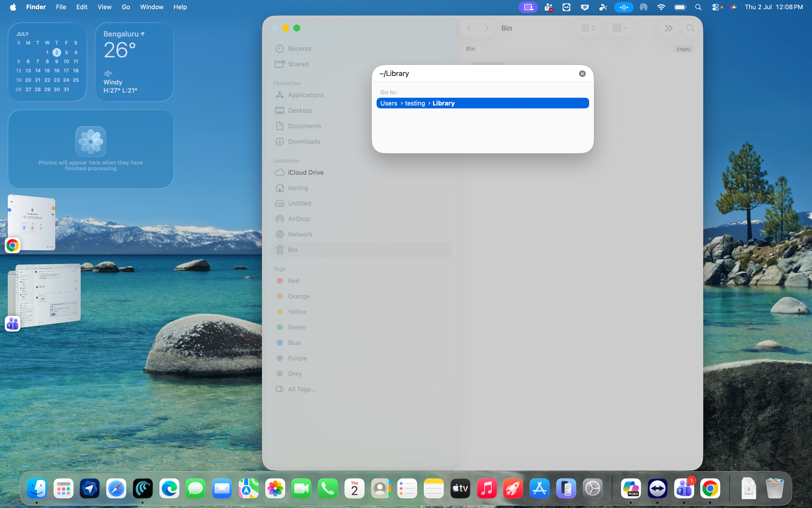Open Mail from the Dock

click(x=222, y=488)
